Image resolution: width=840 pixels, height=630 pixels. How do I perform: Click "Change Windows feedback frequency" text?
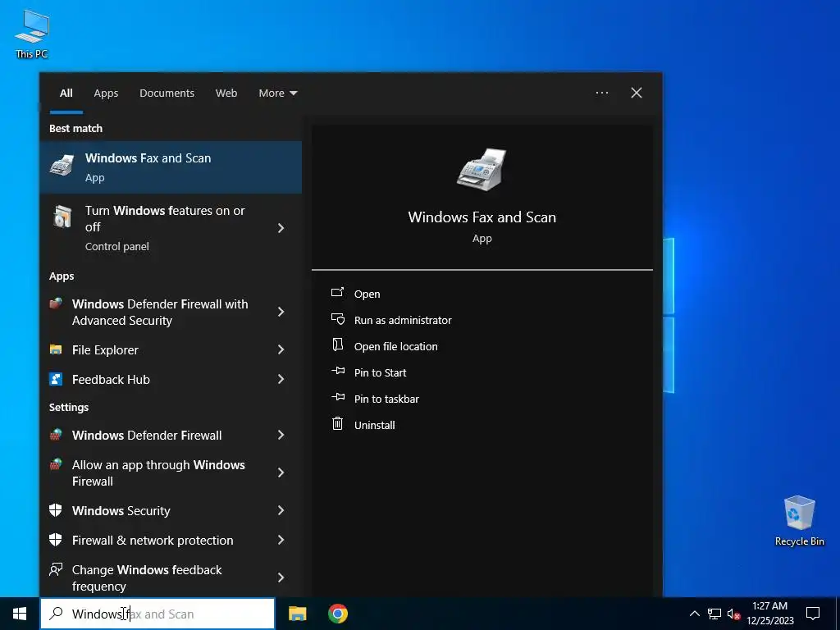(x=147, y=578)
